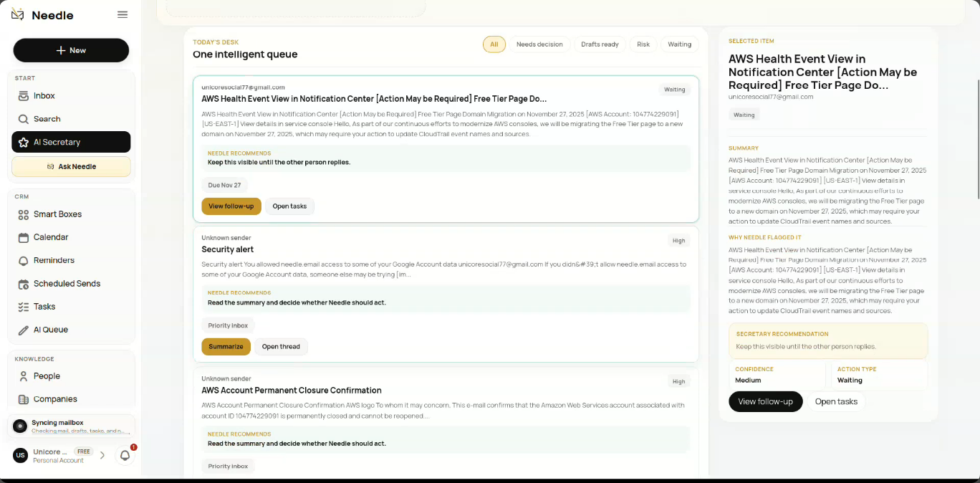Click the Secretary Recommendation box
The height and width of the screenshot is (483, 980).
(828, 340)
